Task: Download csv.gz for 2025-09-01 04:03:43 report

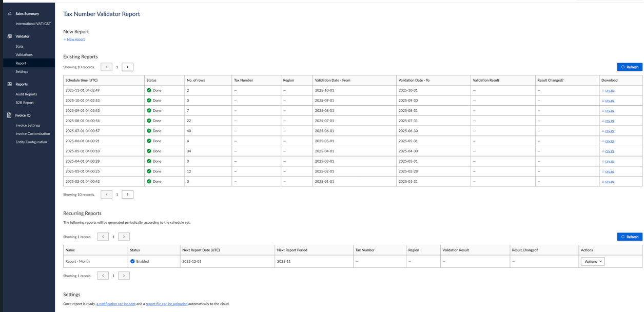Action: 610,111
